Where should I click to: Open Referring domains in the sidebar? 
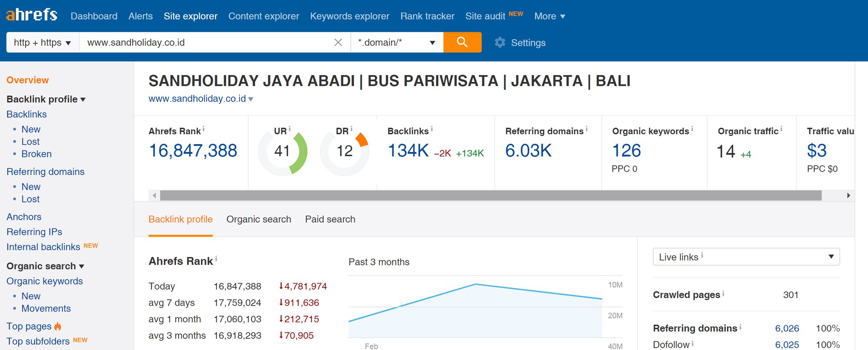click(46, 172)
